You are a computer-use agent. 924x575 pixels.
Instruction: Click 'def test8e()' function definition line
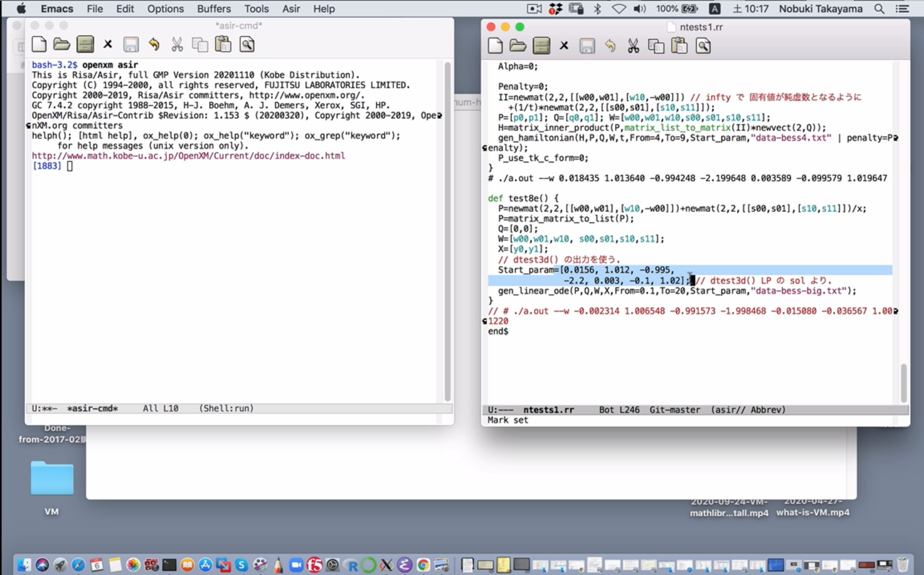pyautogui.click(x=523, y=198)
